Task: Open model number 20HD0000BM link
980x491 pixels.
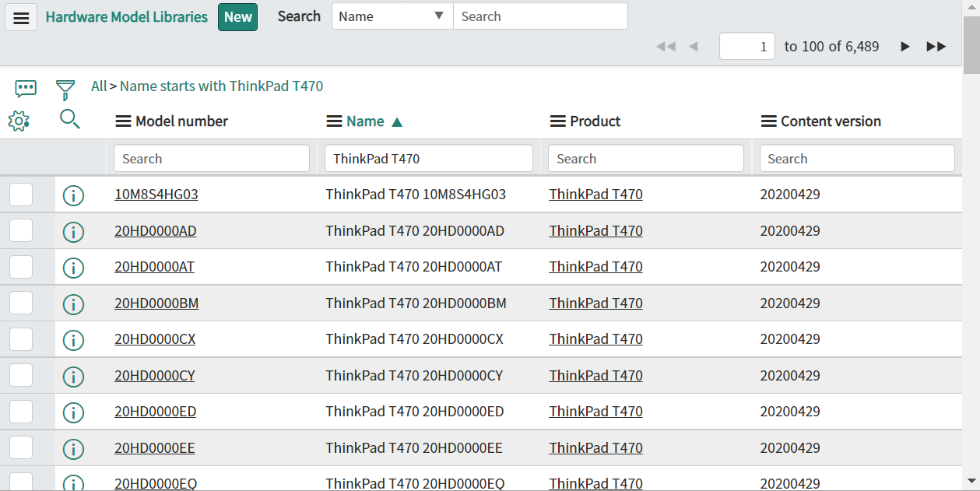Action: click(x=156, y=303)
